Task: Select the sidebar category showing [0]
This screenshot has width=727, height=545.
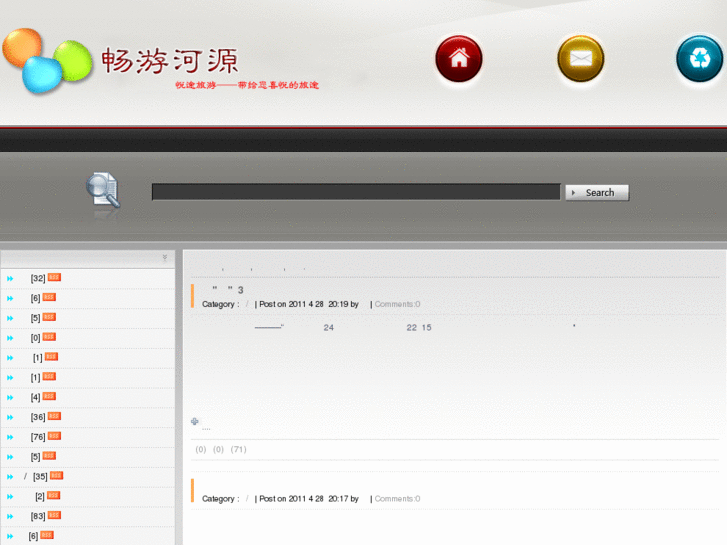Action: coord(35,338)
